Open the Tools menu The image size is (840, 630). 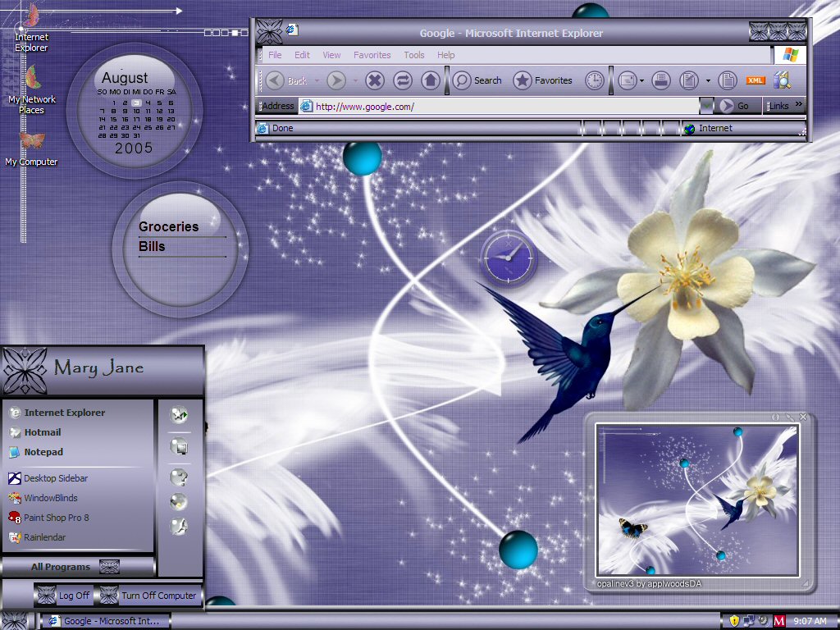[413, 55]
